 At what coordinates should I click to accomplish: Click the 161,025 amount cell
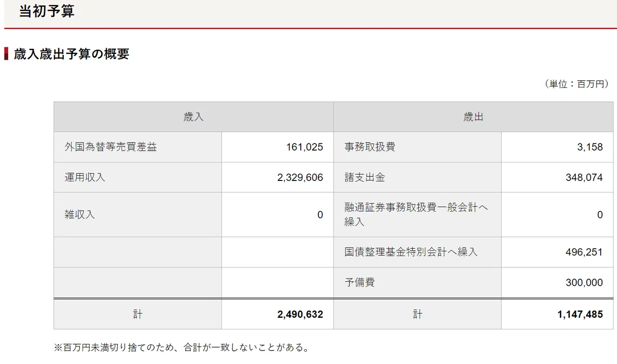[278, 147]
